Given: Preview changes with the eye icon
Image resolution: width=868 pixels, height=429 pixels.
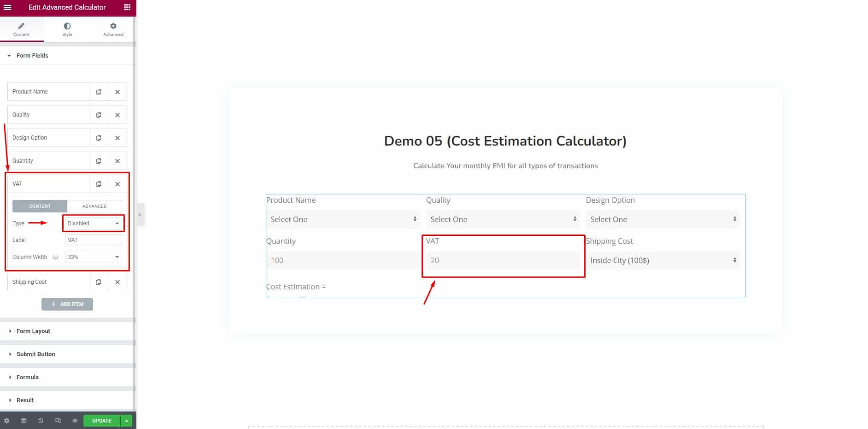Looking at the screenshot, I should click(74, 420).
